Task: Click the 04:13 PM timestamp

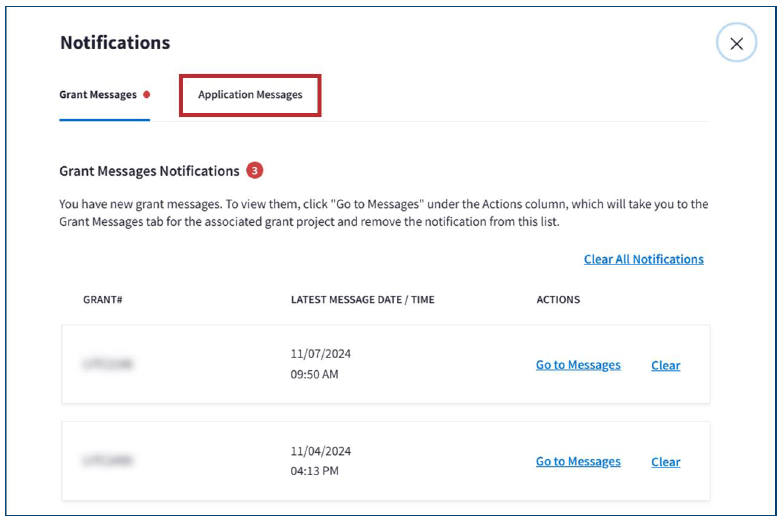Action: point(314,471)
